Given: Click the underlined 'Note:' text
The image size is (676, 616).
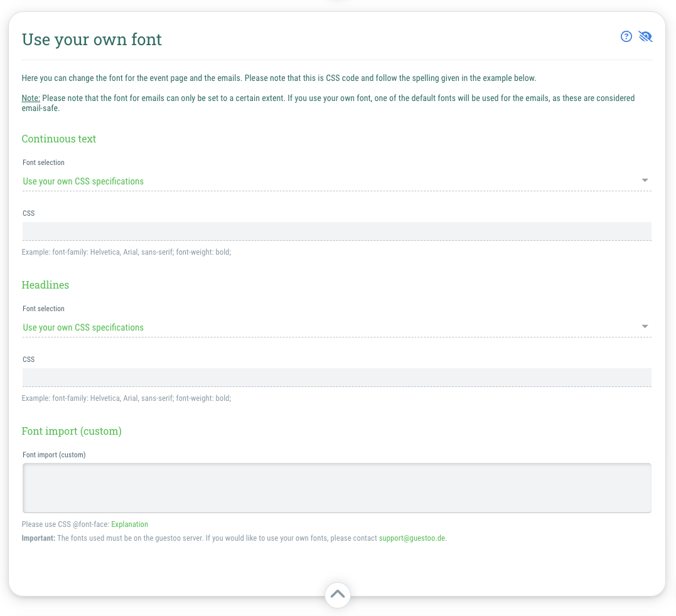Looking at the screenshot, I should click(x=31, y=98).
